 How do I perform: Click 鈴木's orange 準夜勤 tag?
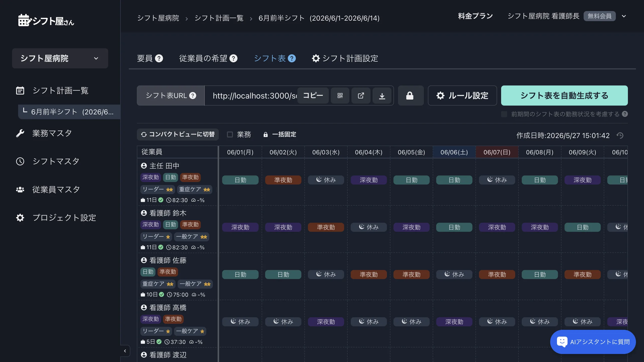tap(190, 224)
